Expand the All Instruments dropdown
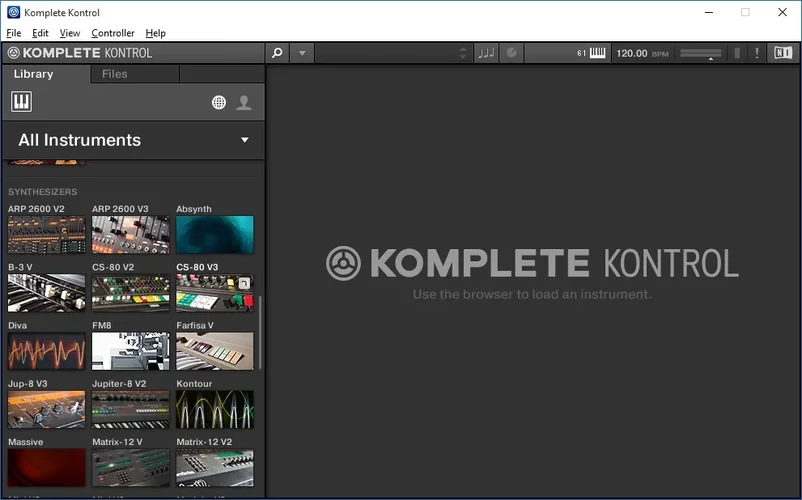 tap(133, 140)
